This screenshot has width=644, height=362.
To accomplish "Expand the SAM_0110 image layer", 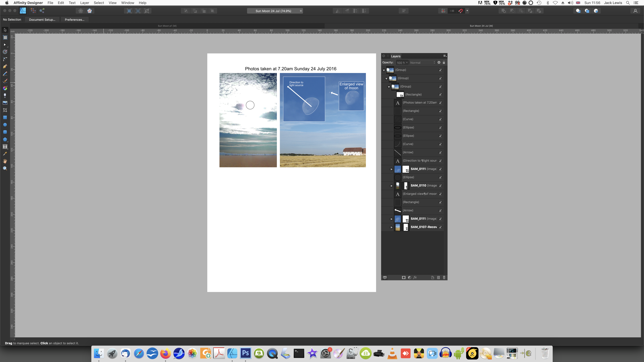I will pyautogui.click(x=392, y=186).
